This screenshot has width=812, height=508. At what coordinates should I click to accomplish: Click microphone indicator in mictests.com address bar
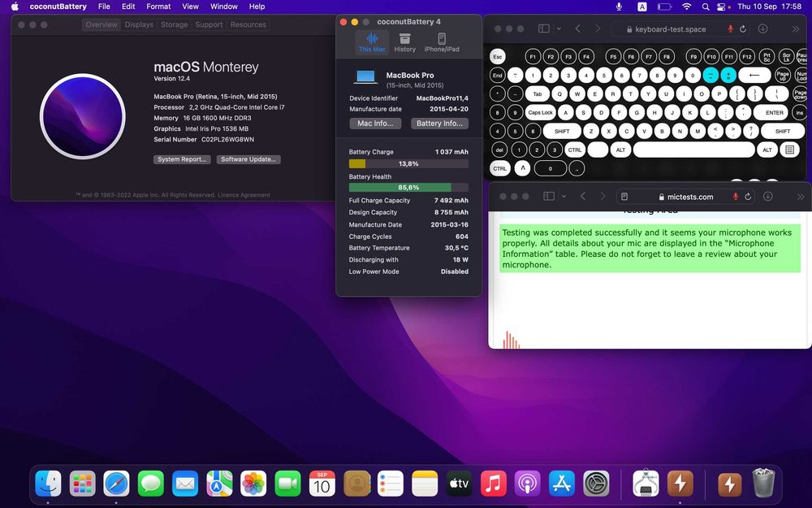pos(736,197)
